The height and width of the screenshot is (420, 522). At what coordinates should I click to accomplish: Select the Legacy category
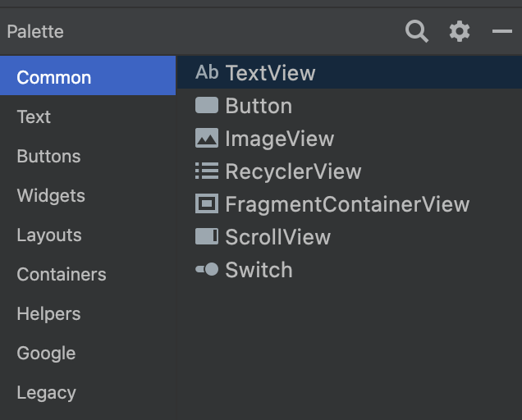(88, 392)
